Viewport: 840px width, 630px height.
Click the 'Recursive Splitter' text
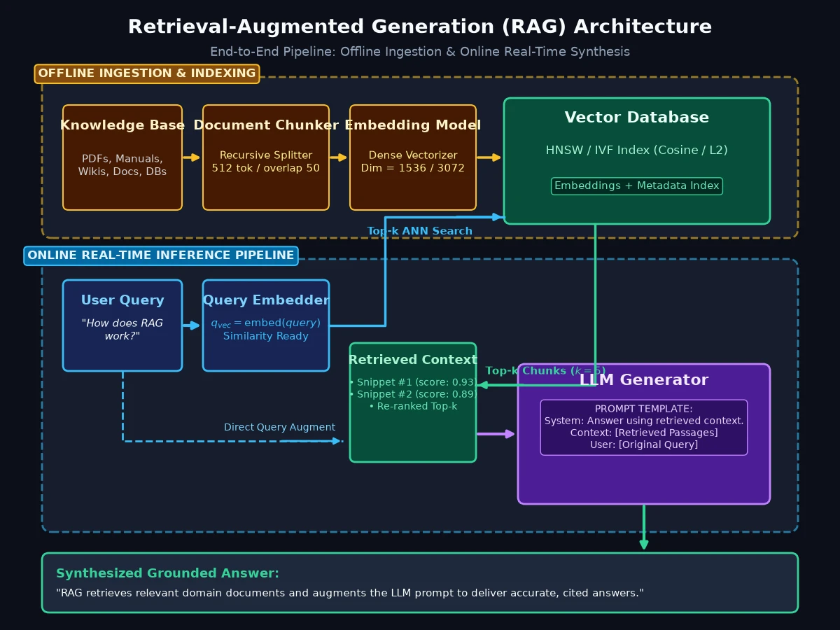266,155
